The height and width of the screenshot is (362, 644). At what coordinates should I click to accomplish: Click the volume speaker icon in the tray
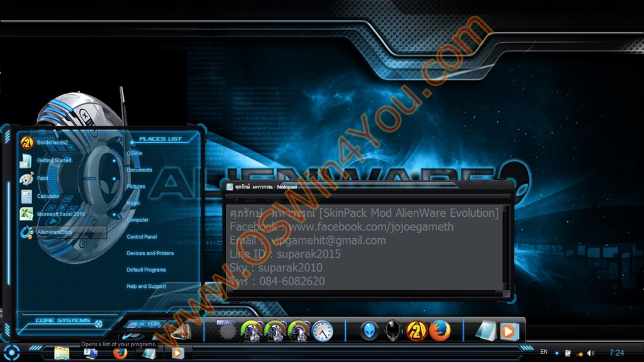pyautogui.click(x=591, y=353)
